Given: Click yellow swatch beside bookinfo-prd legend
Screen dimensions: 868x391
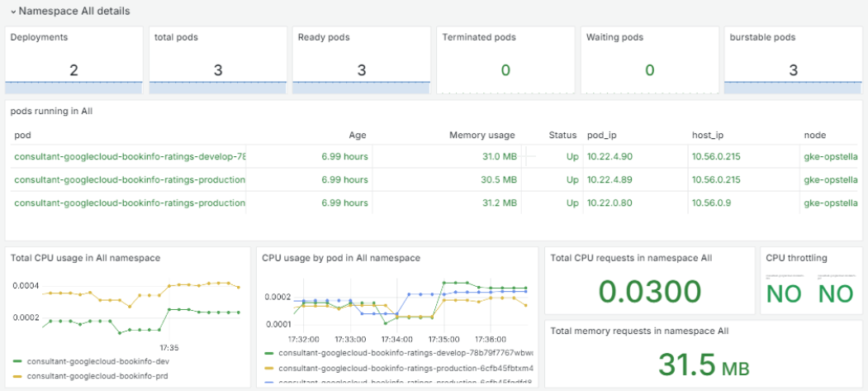Looking at the screenshot, I should pyautogui.click(x=17, y=375).
